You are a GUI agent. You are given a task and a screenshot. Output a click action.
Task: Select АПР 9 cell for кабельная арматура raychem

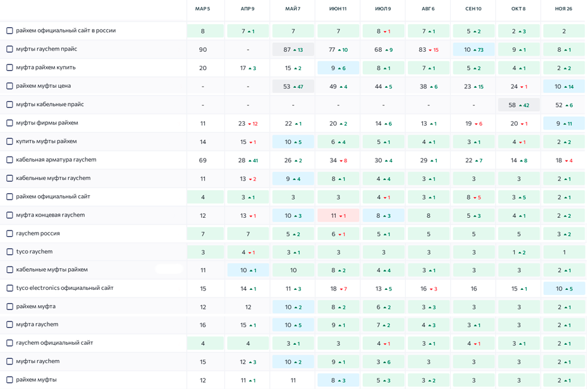(248, 160)
